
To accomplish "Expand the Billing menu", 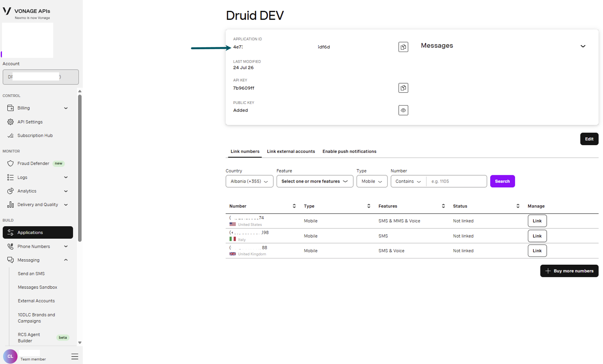I will 38,108.
